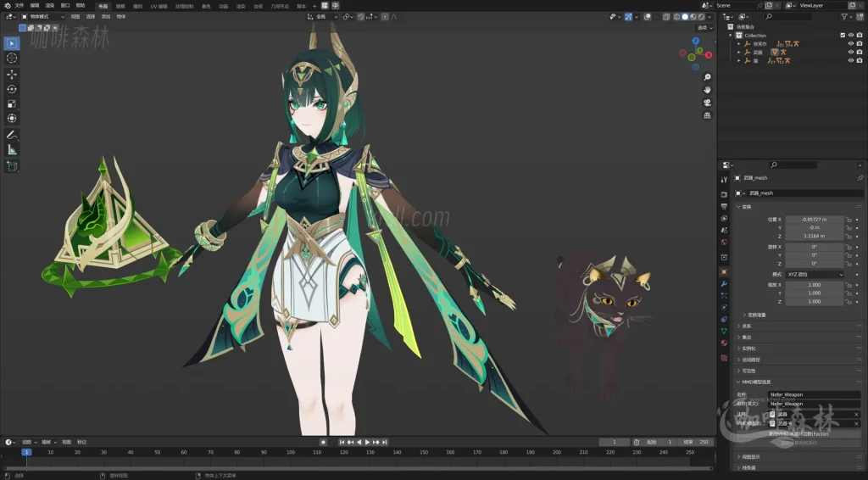Expand the 变换增量 subpanel

757,315
